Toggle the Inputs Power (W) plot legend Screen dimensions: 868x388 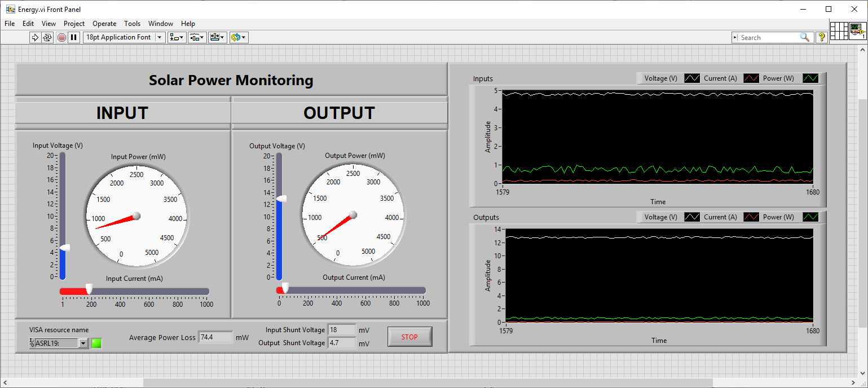[x=810, y=78]
